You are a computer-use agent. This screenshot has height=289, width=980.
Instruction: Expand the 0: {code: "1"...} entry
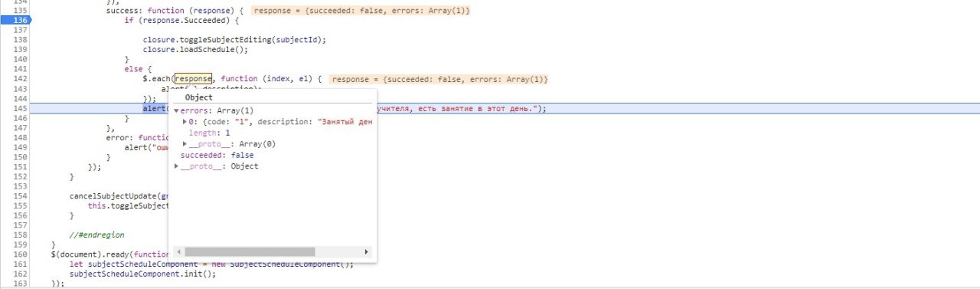(185, 122)
